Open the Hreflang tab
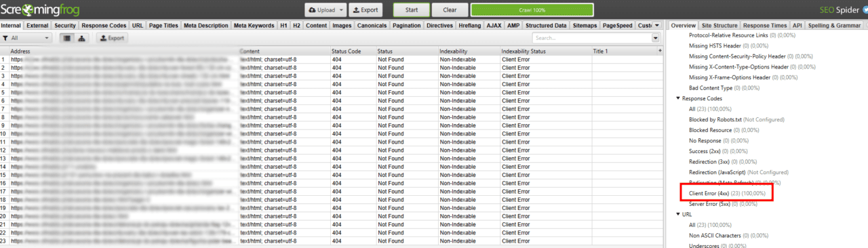This screenshot has width=868, height=248. tap(470, 25)
